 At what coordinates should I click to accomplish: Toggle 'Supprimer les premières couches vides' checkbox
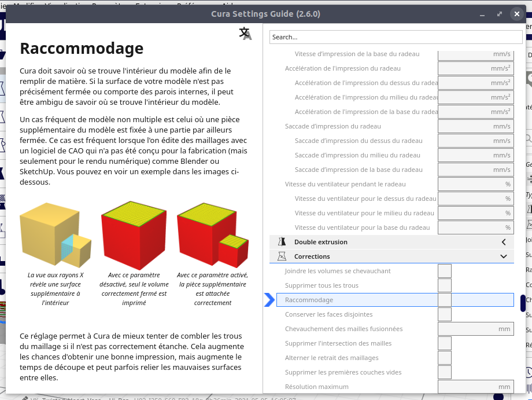[x=445, y=372]
